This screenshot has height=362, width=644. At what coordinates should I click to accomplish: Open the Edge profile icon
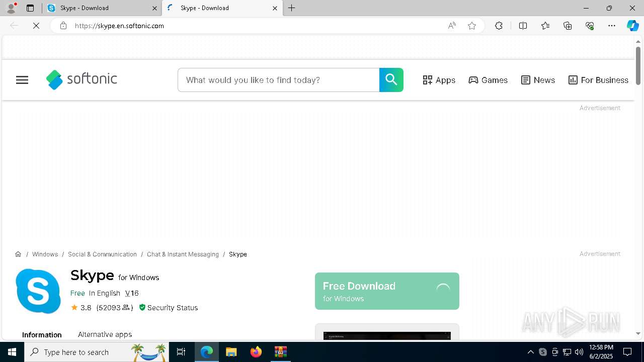coord(11,8)
